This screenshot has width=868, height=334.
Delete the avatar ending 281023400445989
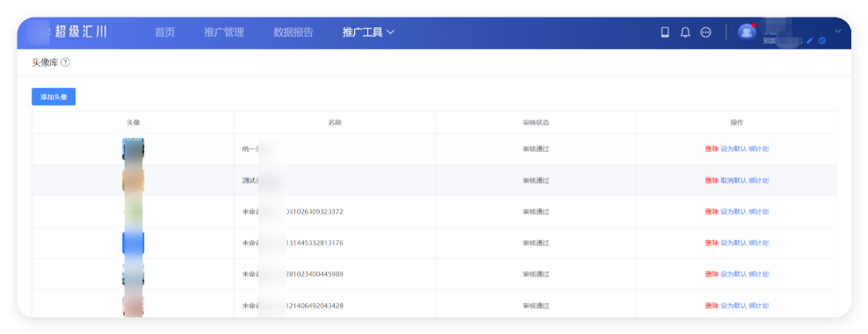712,274
